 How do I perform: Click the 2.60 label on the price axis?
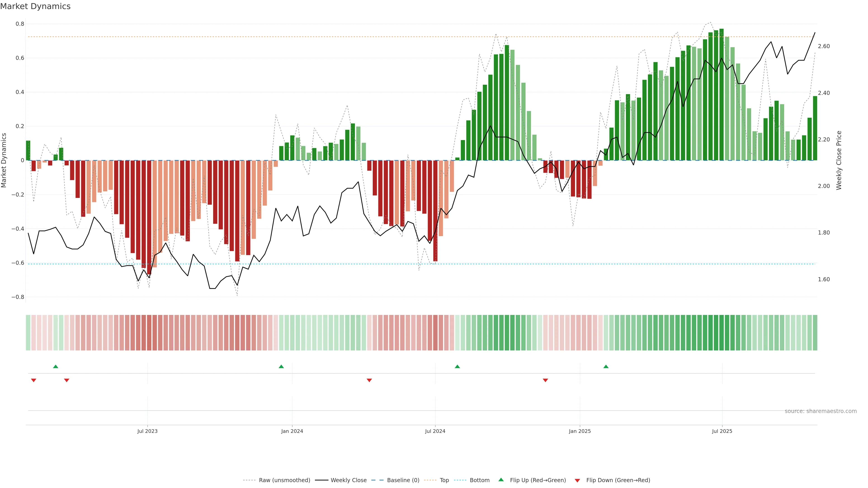pos(824,46)
